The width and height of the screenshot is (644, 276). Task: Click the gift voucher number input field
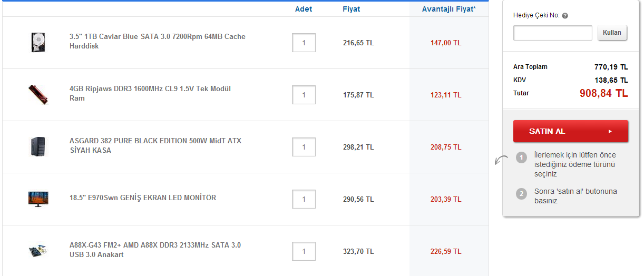553,33
